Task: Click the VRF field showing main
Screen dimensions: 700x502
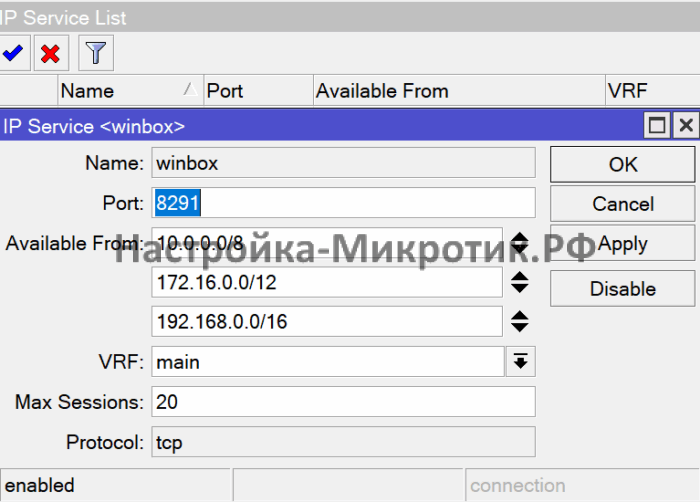Action: click(328, 361)
